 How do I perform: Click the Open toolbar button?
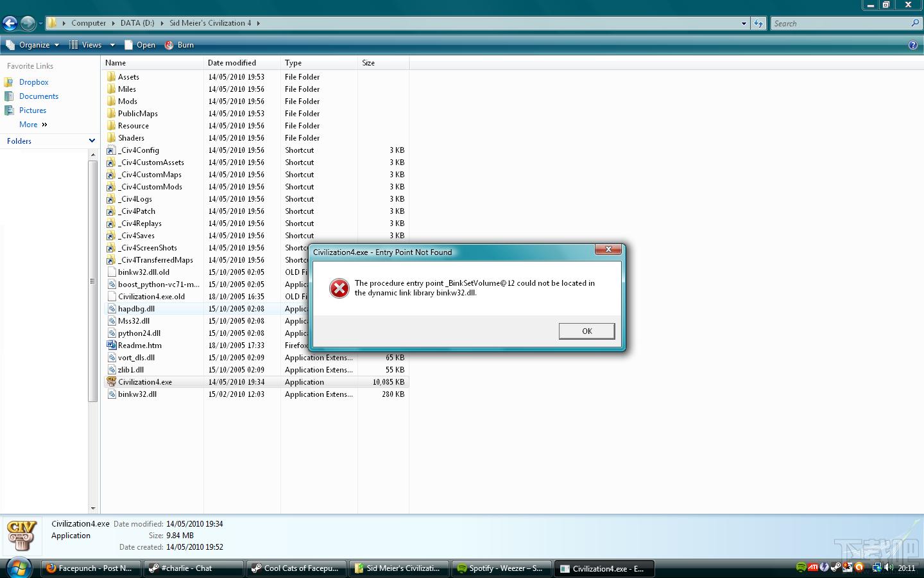pos(140,45)
